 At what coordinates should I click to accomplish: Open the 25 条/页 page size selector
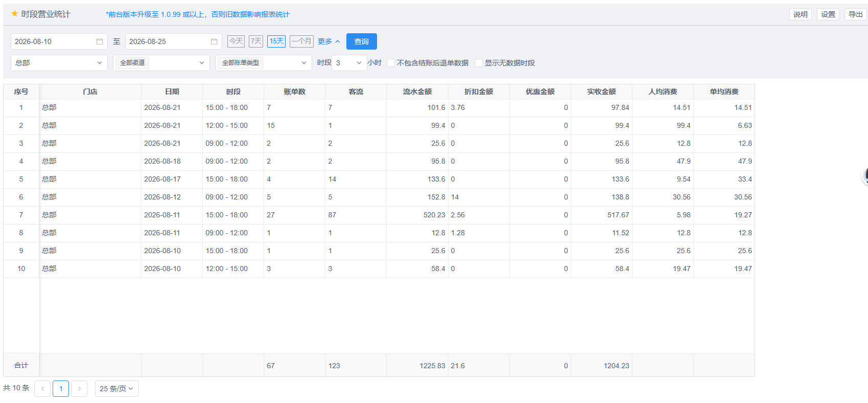(117, 389)
